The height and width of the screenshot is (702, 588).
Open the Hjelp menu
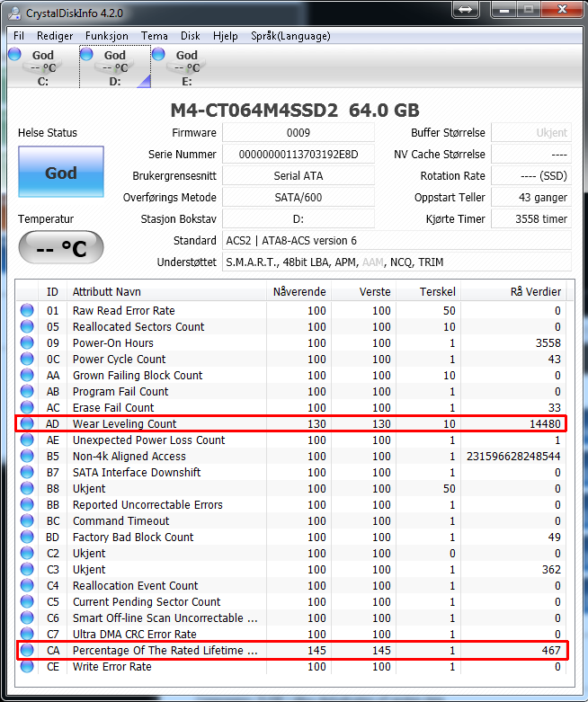(x=226, y=36)
